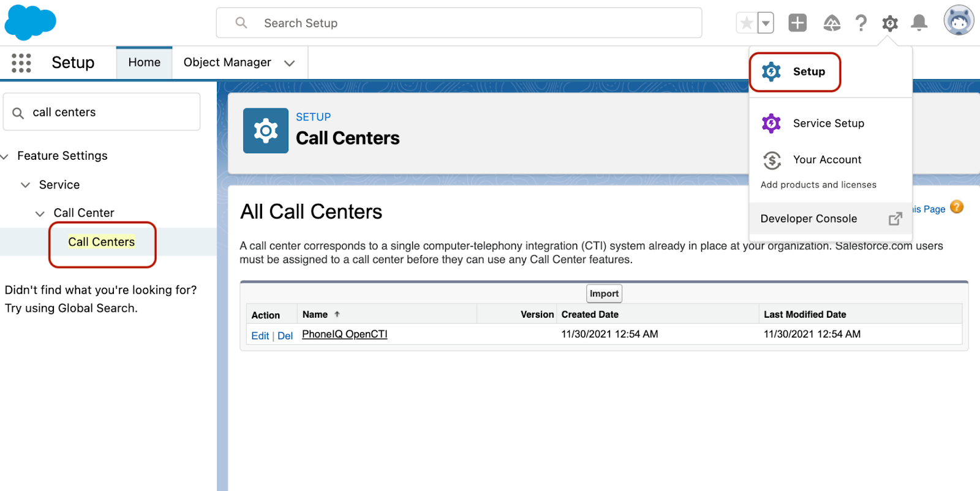
Task: Open the App Launcher dots grid
Action: [21, 62]
